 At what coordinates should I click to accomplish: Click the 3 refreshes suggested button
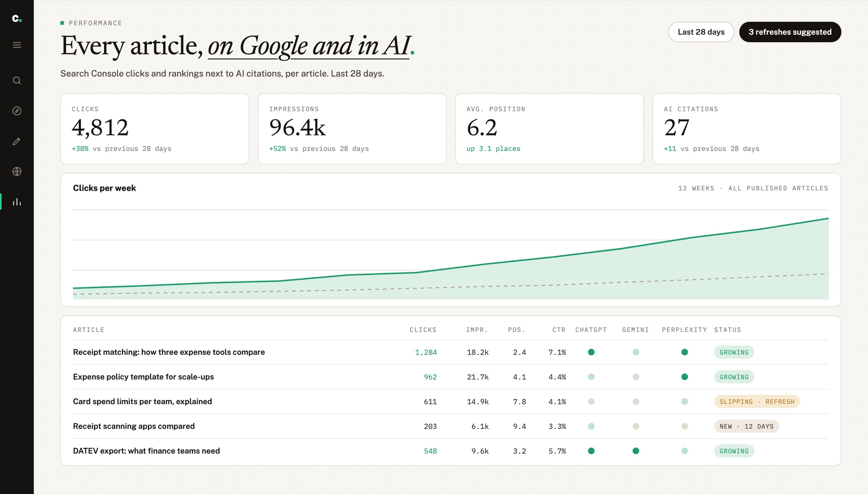pos(790,32)
